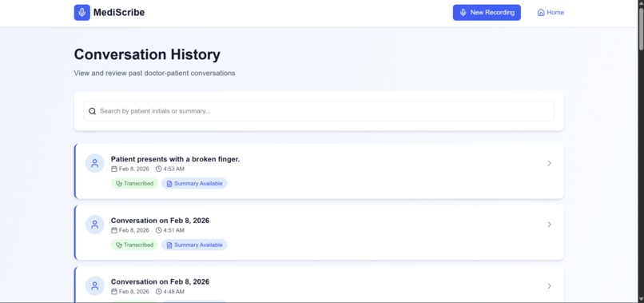Screen dimensions: 644x303
Task: Click the scrollbar down arrow
Action: (x=641, y=299)
